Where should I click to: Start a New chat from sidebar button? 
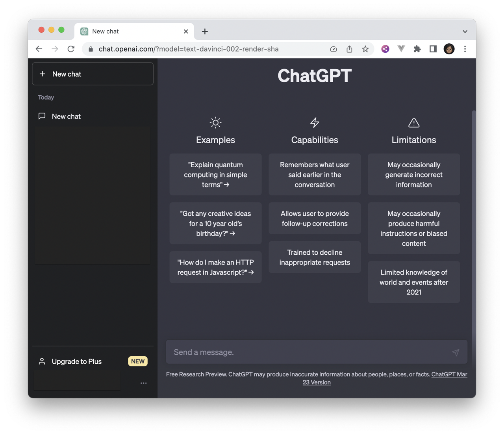pyautogui.click(x=93, y=74)
